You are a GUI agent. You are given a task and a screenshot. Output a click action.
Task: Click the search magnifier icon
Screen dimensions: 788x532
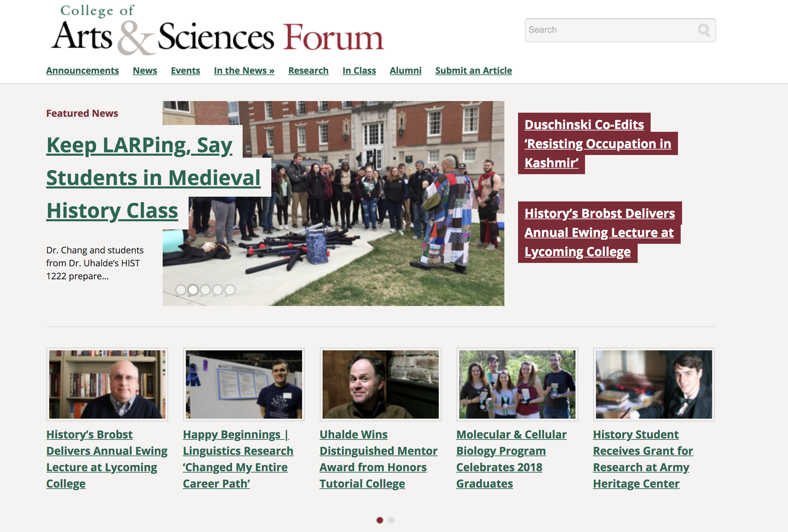point(704,30)
